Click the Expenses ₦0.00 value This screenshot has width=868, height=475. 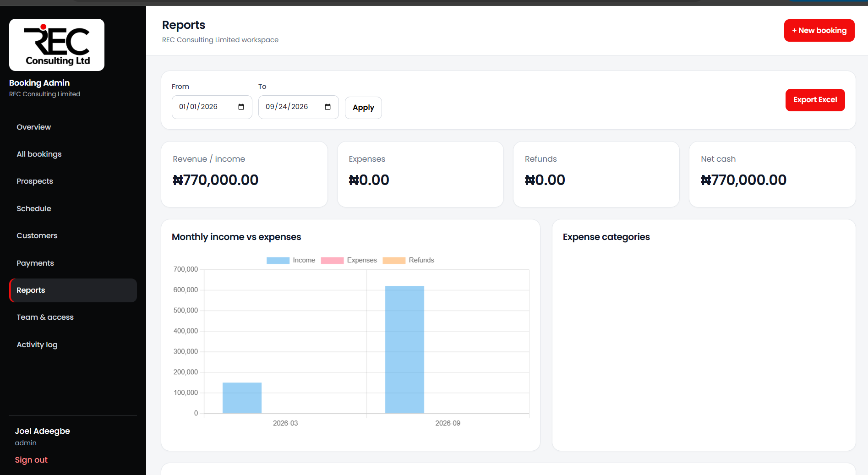coord(369,180)
